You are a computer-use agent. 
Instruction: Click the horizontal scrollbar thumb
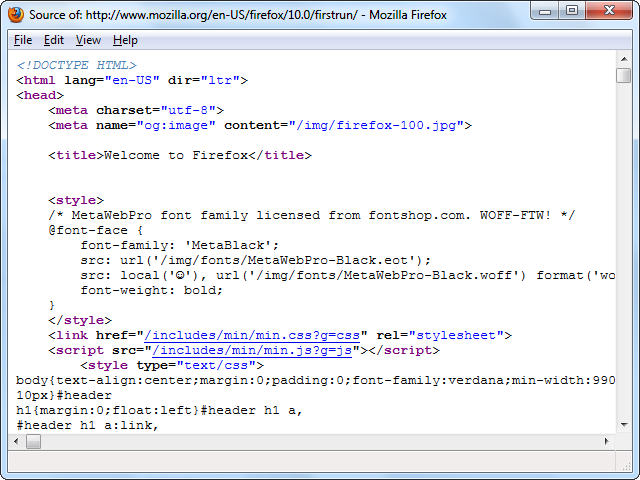pyautogui.click(x=33, y=441)
